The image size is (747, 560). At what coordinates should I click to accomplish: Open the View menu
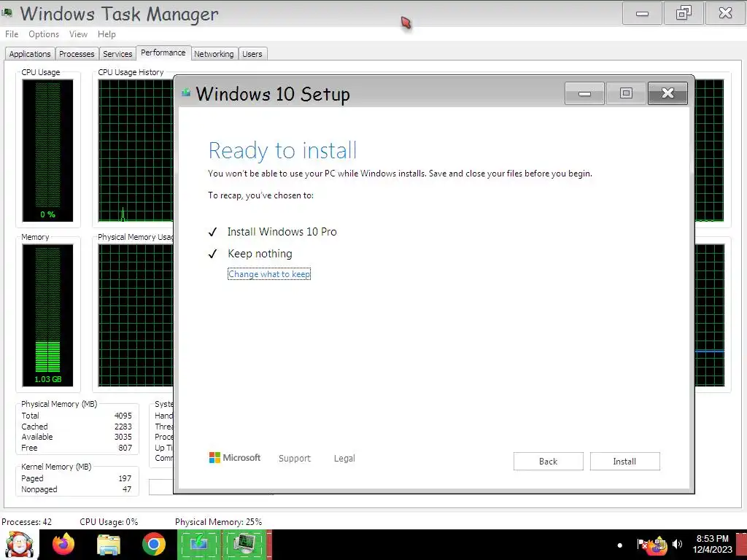click(x=78, y=34)
